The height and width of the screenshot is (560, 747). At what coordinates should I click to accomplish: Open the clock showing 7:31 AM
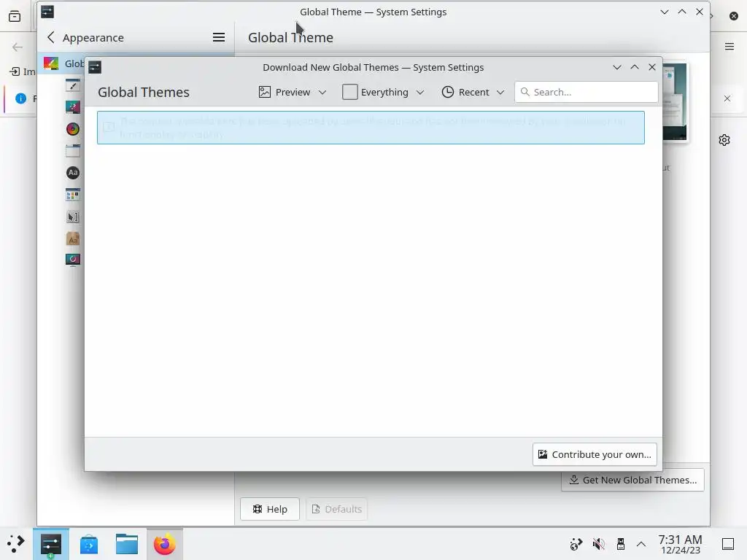[x=681, y=544]
